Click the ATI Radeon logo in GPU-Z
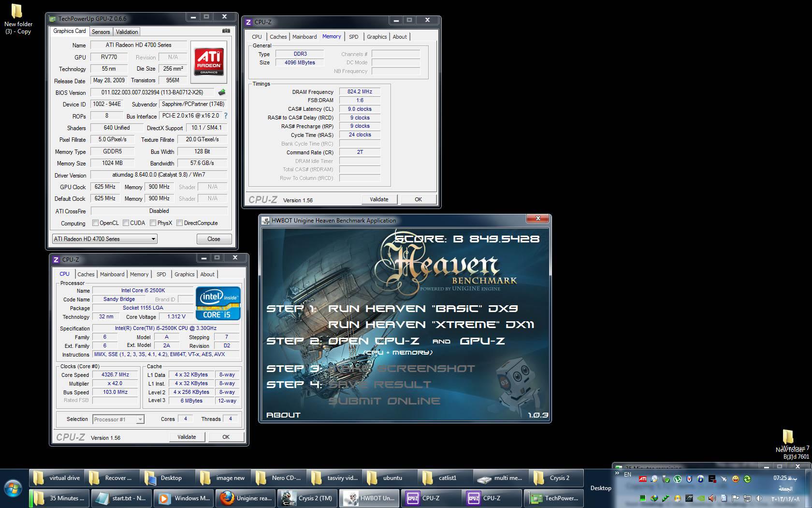 click(209, 61)
